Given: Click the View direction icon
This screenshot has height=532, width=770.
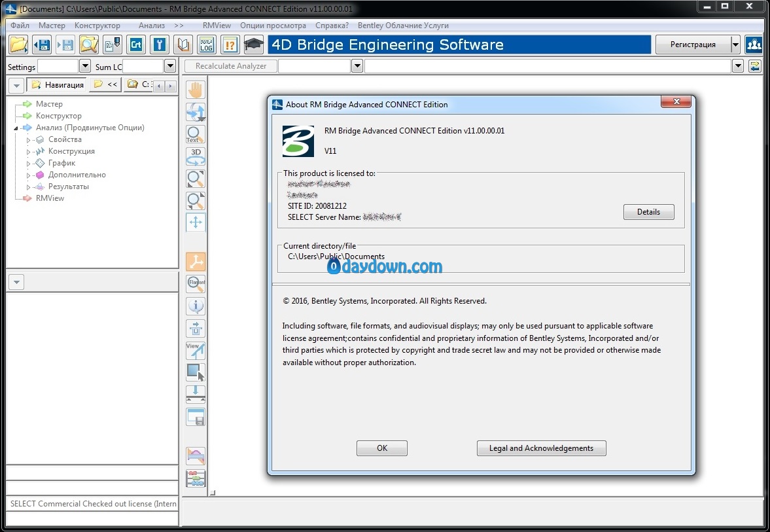Looking at the screenshot, I should (196, 350).
